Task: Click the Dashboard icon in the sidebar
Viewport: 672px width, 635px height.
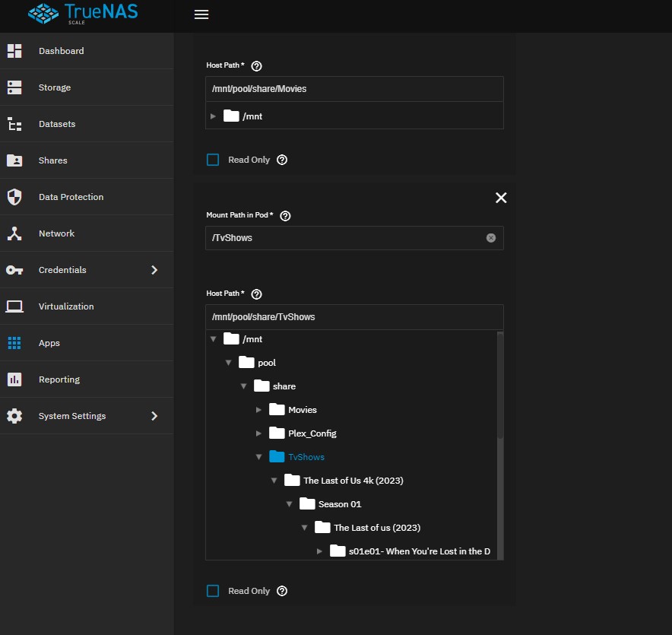Action: click(x=14, y=51)
